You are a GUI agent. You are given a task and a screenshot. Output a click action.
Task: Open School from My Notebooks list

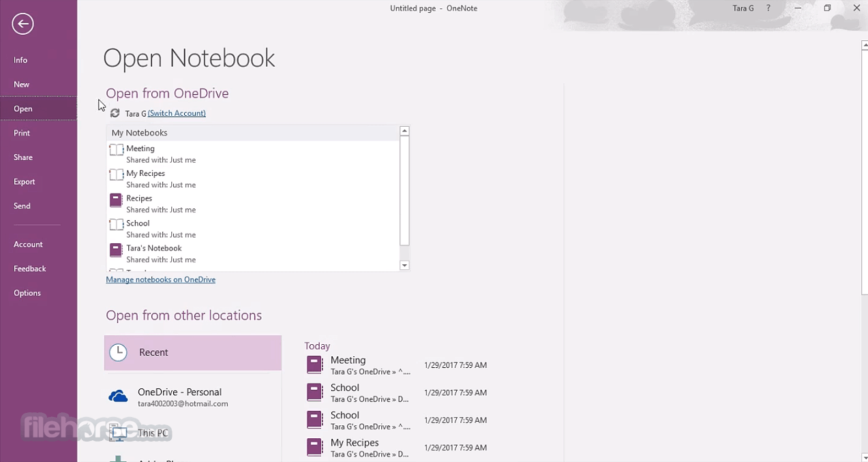click(x=253, y=228)
